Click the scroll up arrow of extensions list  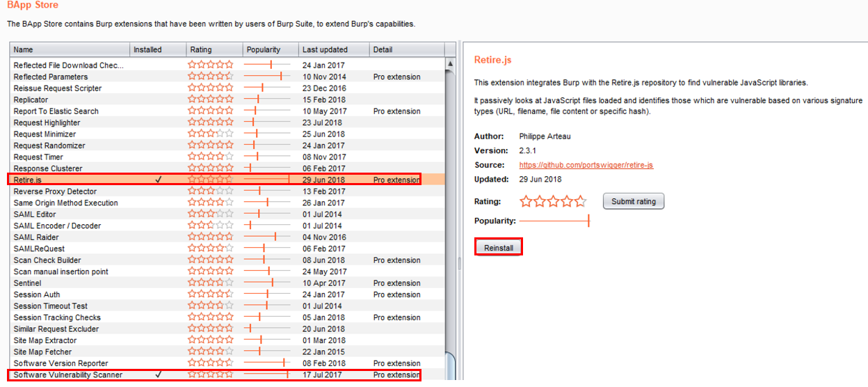[x=450, y=64]
